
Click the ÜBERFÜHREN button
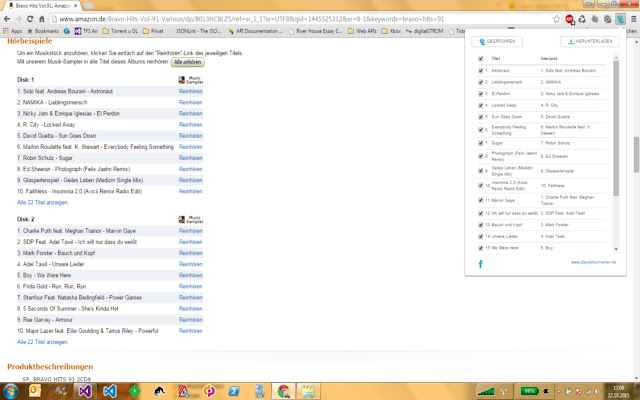[497, 41]
